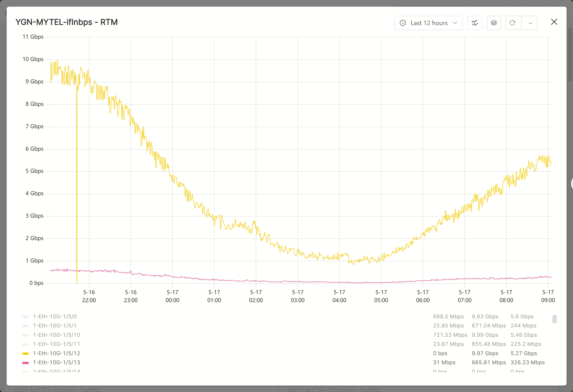Close the RTM chart panel
This screenshot has height=392, width=573.
(554, 22)
